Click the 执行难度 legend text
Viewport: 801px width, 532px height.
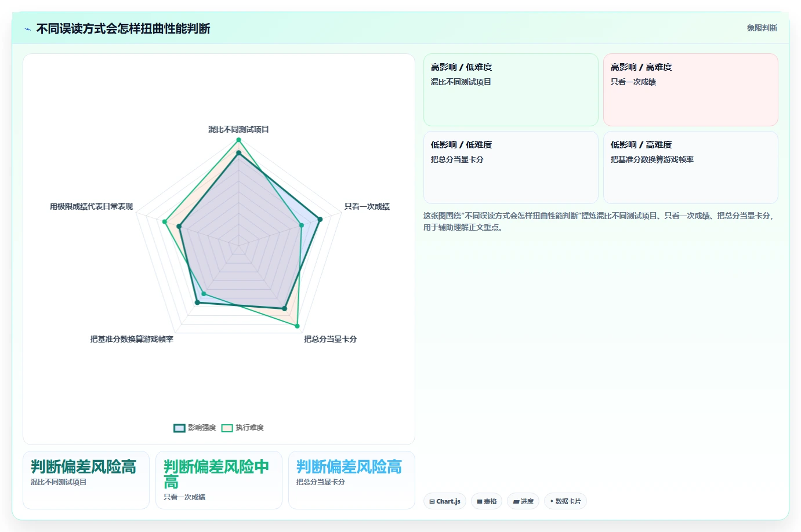[x=249, y=428]
